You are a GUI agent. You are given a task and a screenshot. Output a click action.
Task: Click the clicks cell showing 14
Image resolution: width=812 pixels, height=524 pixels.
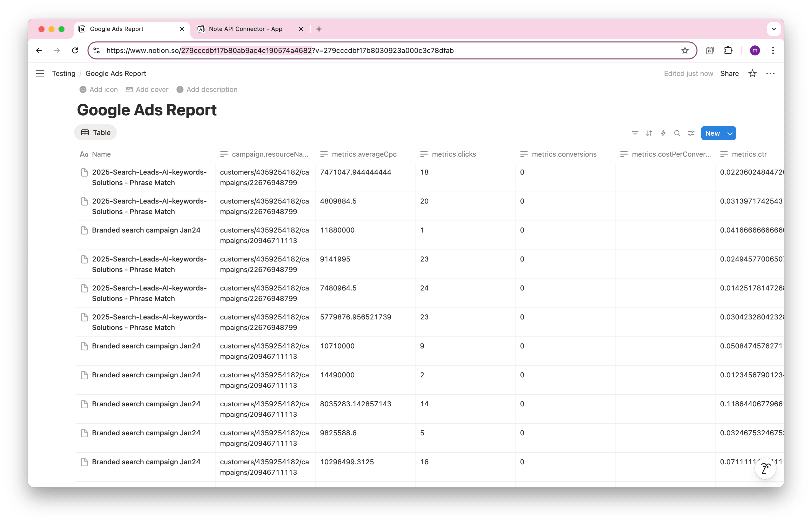pos(465,409)
